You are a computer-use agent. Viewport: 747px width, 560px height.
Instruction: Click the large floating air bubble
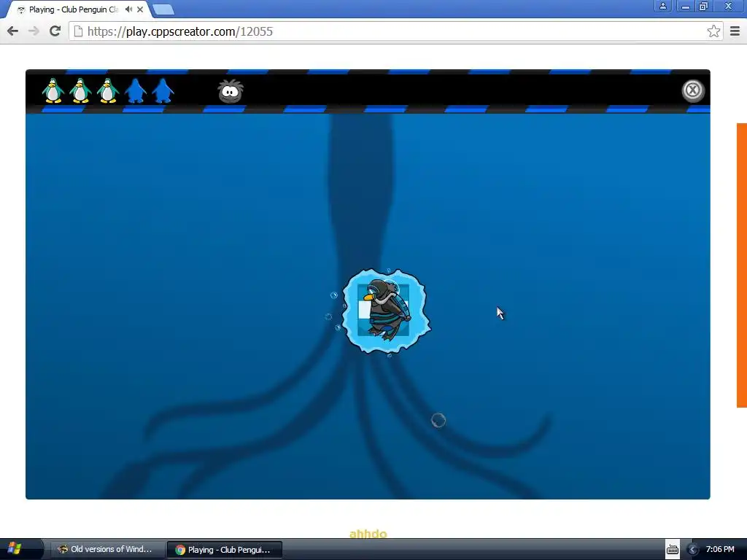(438, 420)
